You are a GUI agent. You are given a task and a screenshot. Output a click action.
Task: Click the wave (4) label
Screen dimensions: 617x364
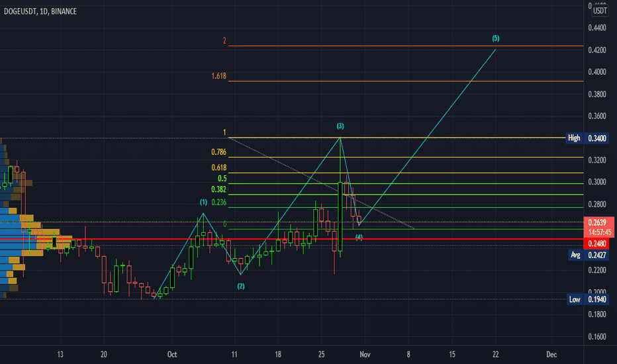(359, 237)
